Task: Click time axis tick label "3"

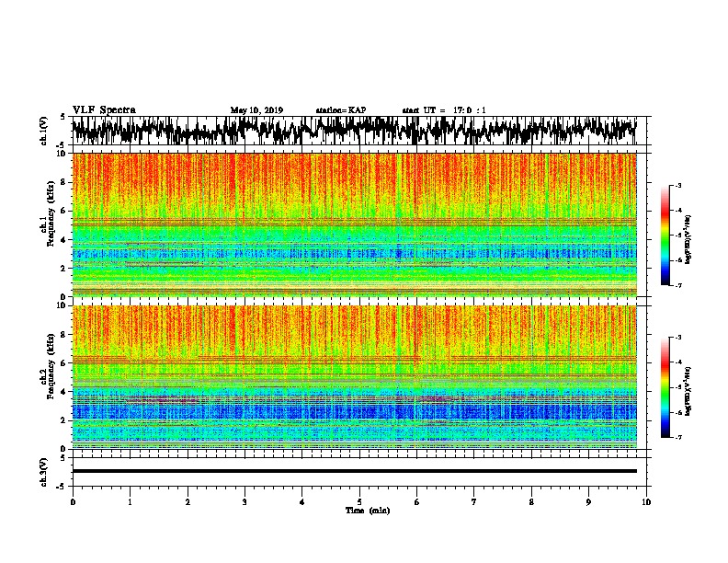Action: [245, 502]
